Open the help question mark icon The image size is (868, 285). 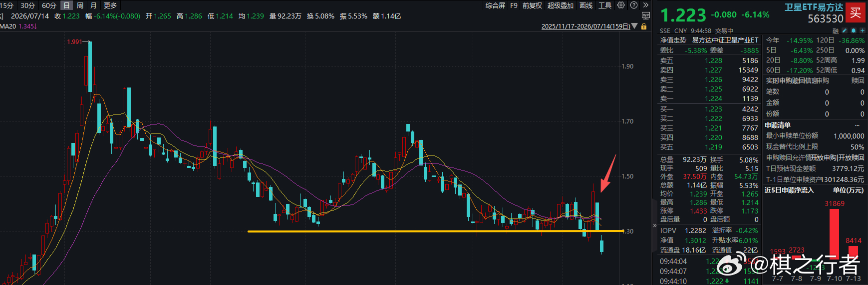pos(634,5)
